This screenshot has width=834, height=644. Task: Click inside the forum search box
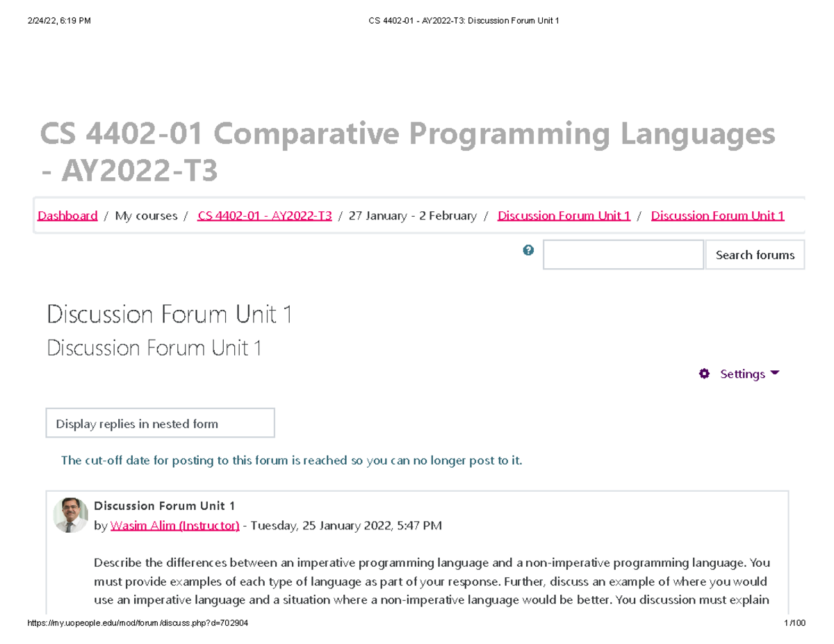623,254
